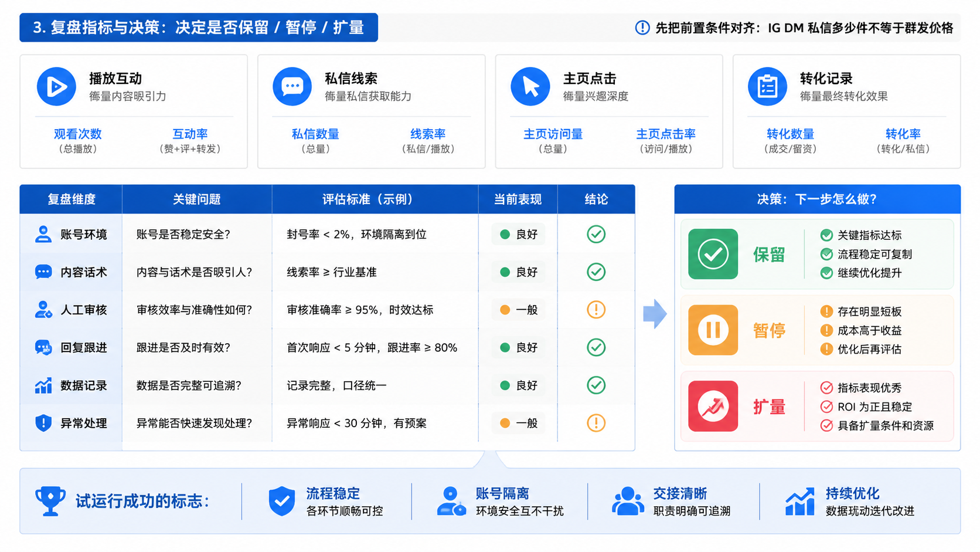Click the 线索率 metric link

(428, 134)
